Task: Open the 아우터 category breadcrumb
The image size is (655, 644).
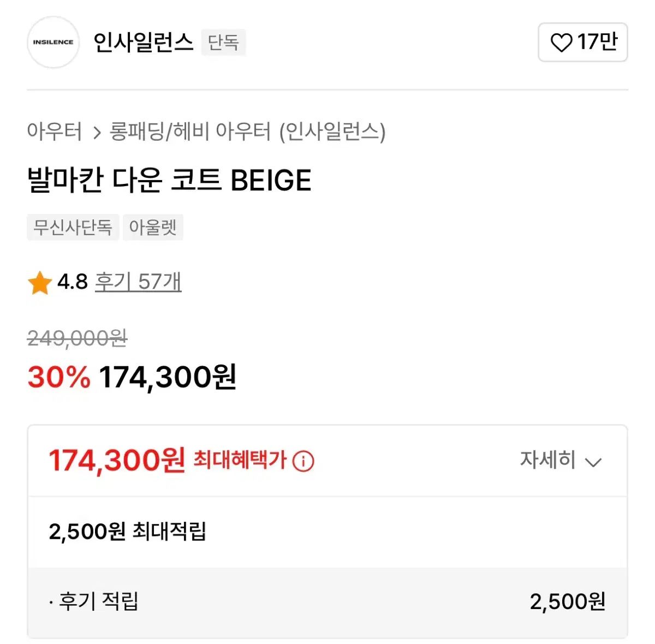Action: click(54, 132)
